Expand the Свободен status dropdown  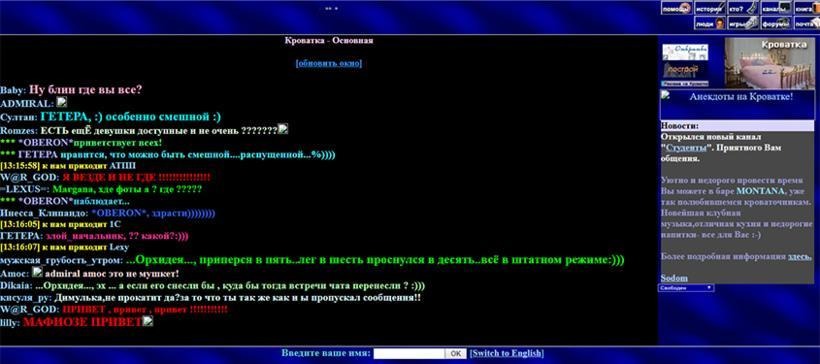pos(686,288)
